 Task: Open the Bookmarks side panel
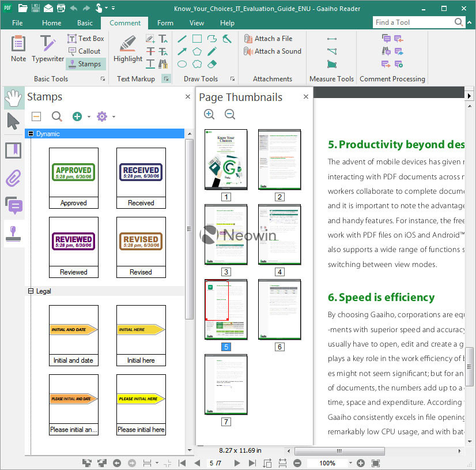[x=13, y=151]
